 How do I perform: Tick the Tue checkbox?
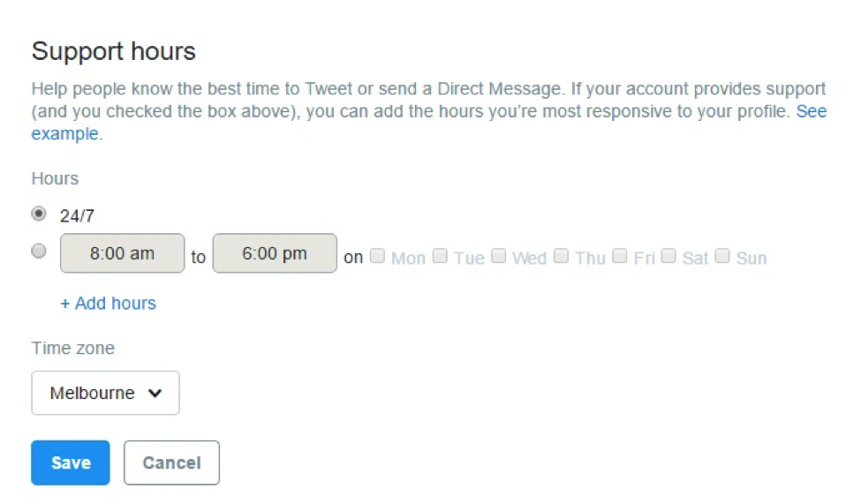(x=440, y=256)
